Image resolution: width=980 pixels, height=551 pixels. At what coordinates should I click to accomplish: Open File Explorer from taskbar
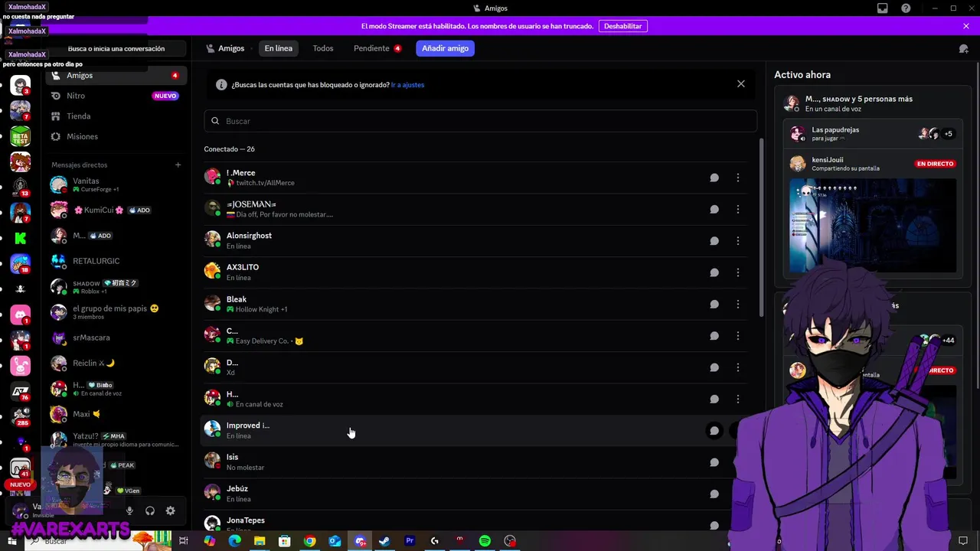260,541
